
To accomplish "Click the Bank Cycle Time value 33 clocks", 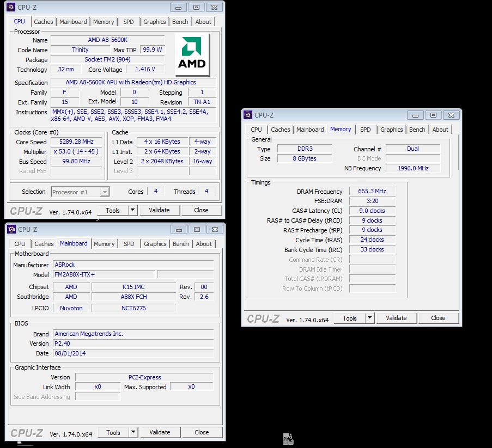I will pyautogui.click(x=372, y=249).
